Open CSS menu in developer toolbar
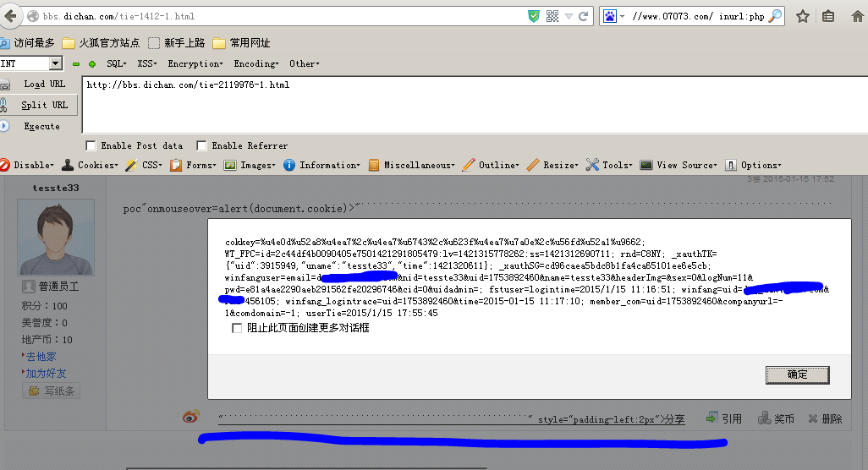 click(144, 165)
